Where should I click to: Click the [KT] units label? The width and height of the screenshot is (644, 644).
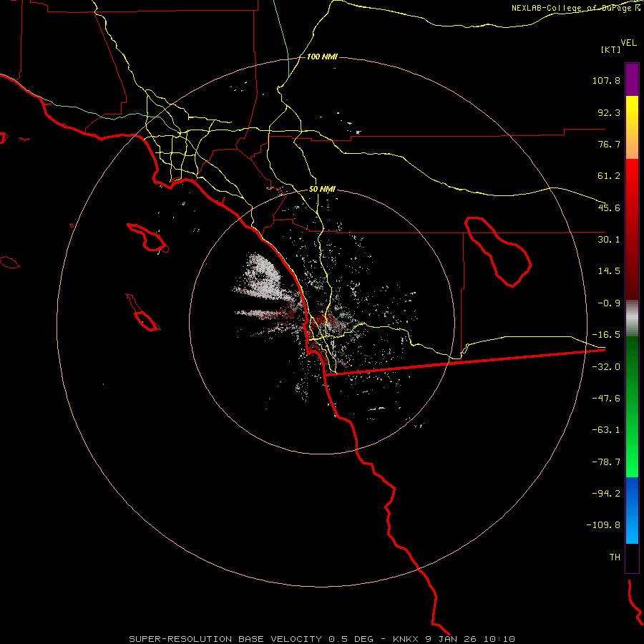pos(611,49)
